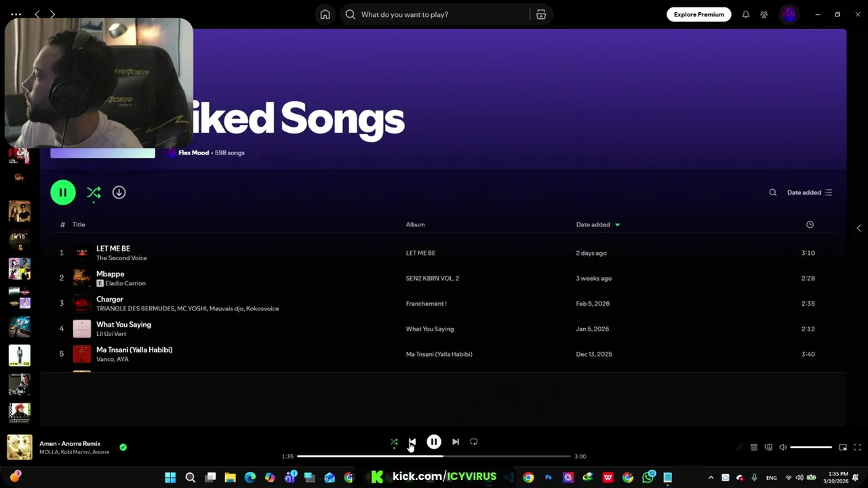Navigate back with left arrow
The width and height of the screenshot is (868, 488).
37,14
